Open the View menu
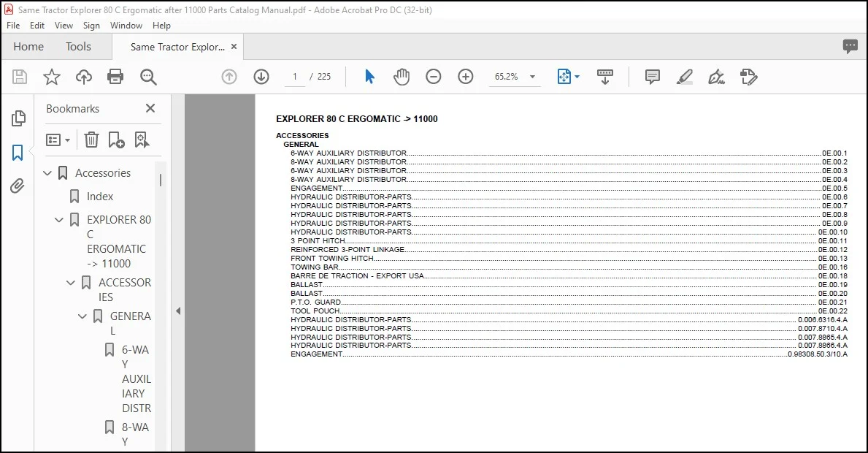The height and width of the screenshot is (453, 868). (64, 26)
